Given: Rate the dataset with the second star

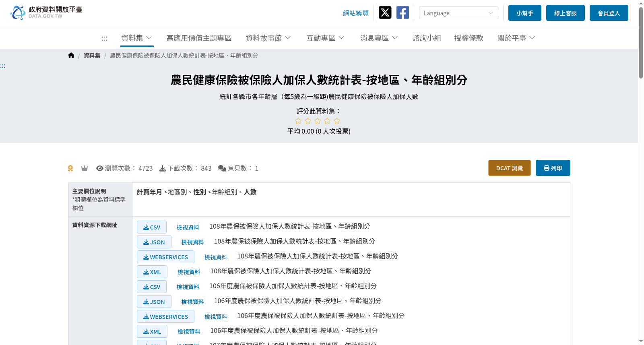Looking at the screenshot, I should point(308,121).
